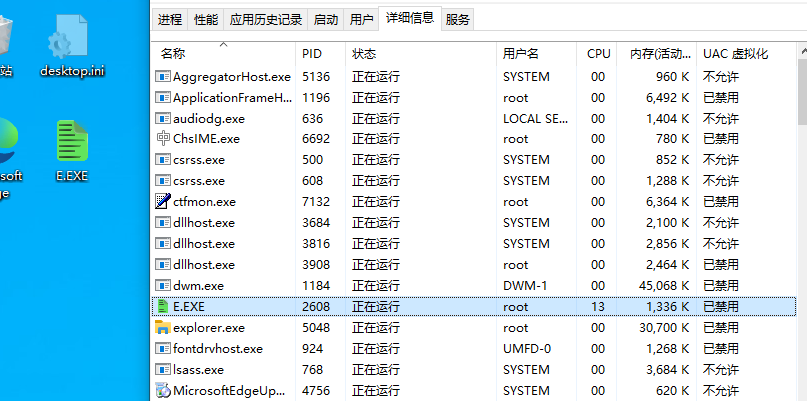The width and height of the screenshot is (807, 401).
Task: Click the 6,492 K memory value
Action: (668, 97)
